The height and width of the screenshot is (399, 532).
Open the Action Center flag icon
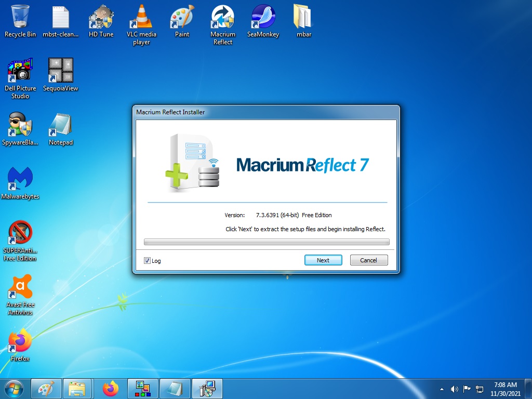[x=467, y=389]
